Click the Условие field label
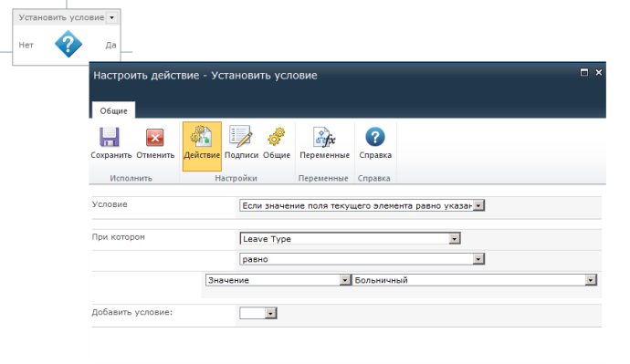The width and height of the screenshot is (630, 364). click(110, 204)
